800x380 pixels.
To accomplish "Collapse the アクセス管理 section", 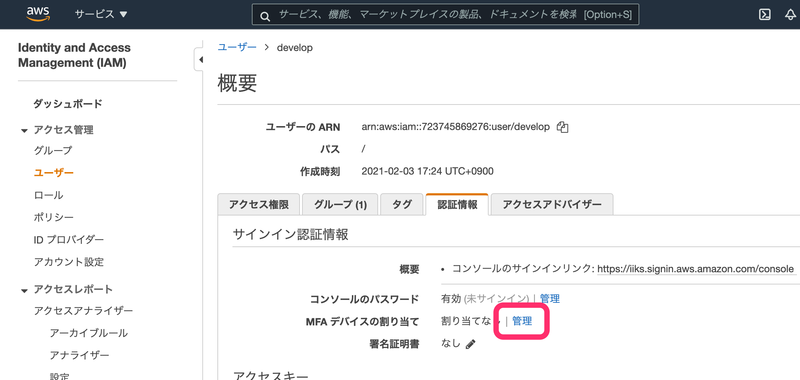I will click(x=24, y=131).
